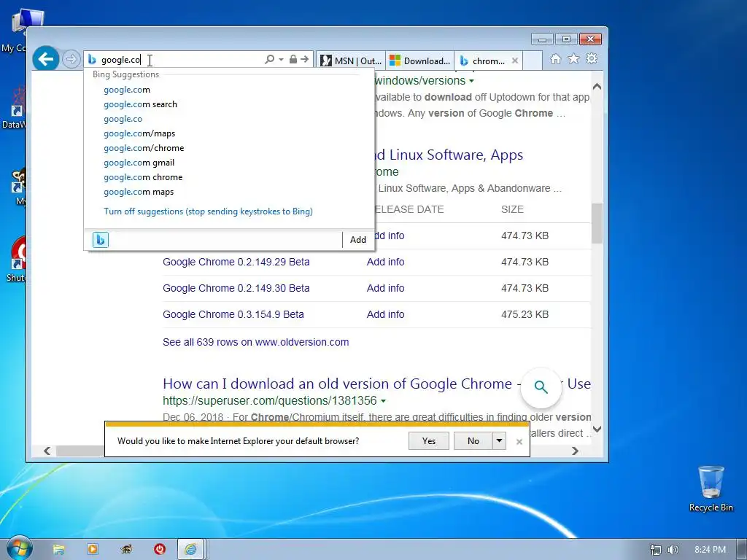Select the google.com/maps suggestion
This screenshot has height=560, width=747.
(139, 133)
